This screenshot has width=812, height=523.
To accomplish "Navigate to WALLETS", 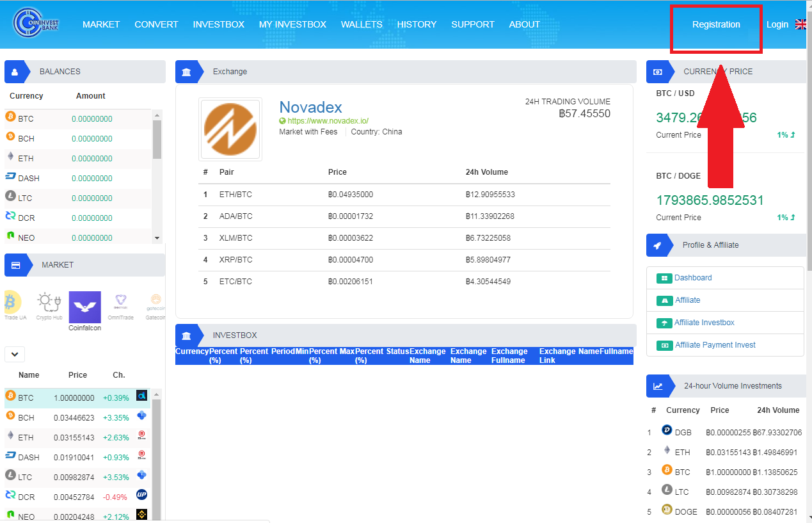I will click(362, 24).
